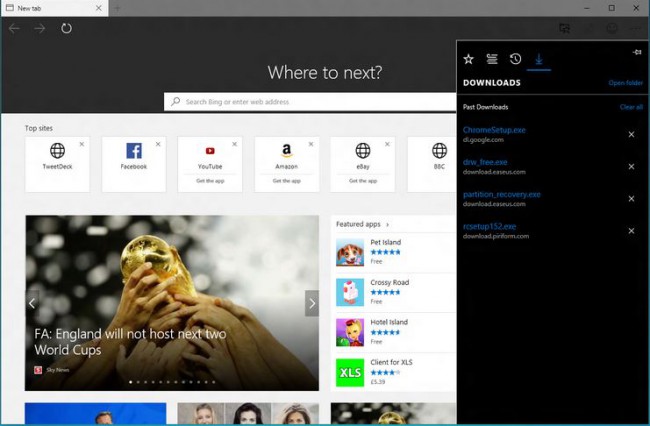The width and height of the screenshot is (650, 426).
Task: Click Clear all past downloads
Action: point(631,107)
